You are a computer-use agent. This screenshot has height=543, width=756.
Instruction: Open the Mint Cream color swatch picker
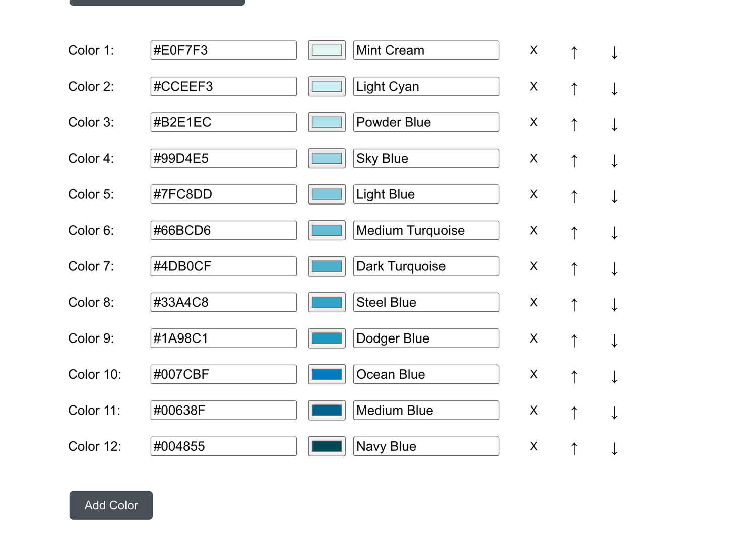327,50
